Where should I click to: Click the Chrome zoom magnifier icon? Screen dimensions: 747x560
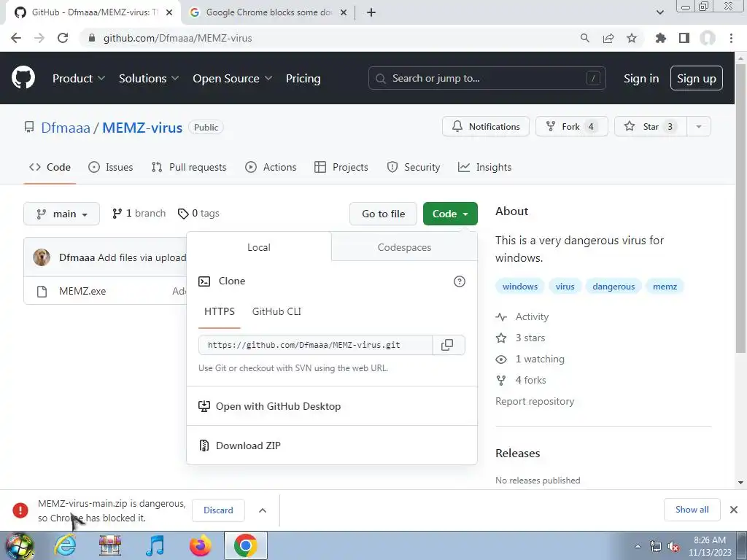[x=584, y=38]
